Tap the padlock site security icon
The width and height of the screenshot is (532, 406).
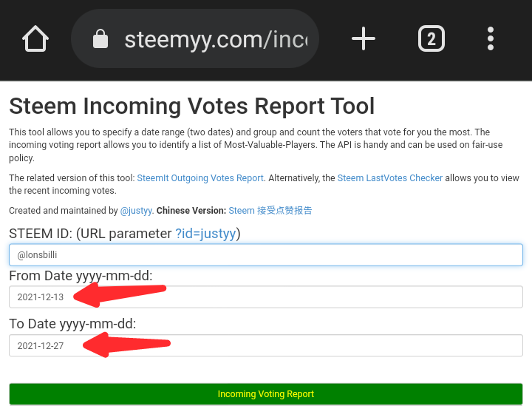click(x=100, y=38)
